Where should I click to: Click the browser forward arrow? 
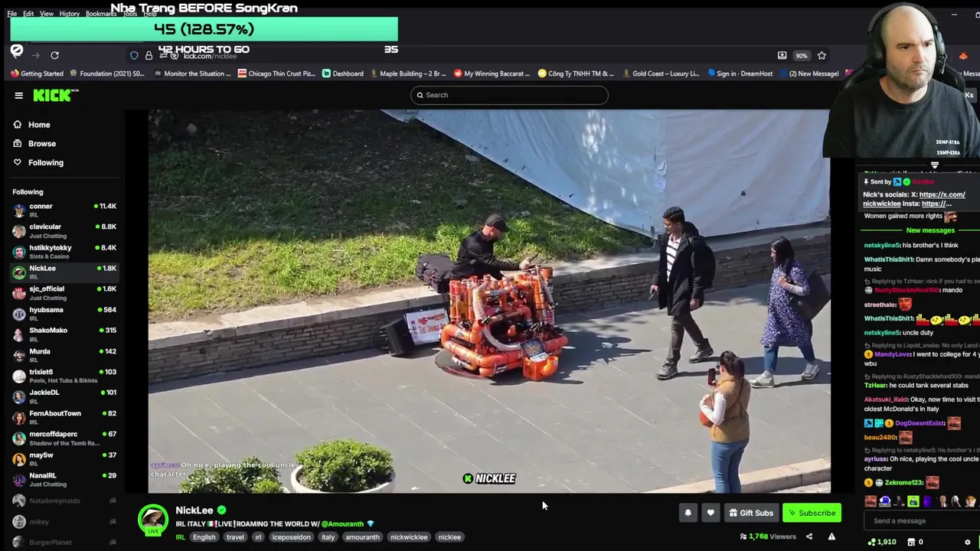[35, 55]
